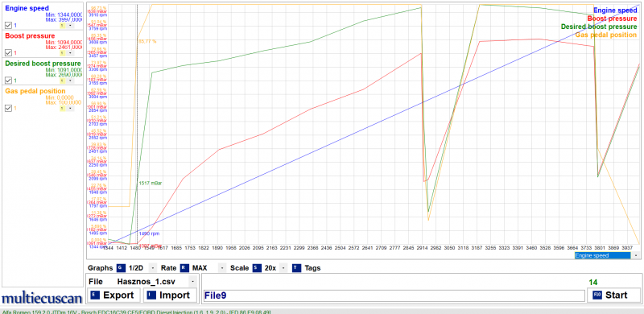
Task: Click the Export button label
Action: click(x=118, y=295)
